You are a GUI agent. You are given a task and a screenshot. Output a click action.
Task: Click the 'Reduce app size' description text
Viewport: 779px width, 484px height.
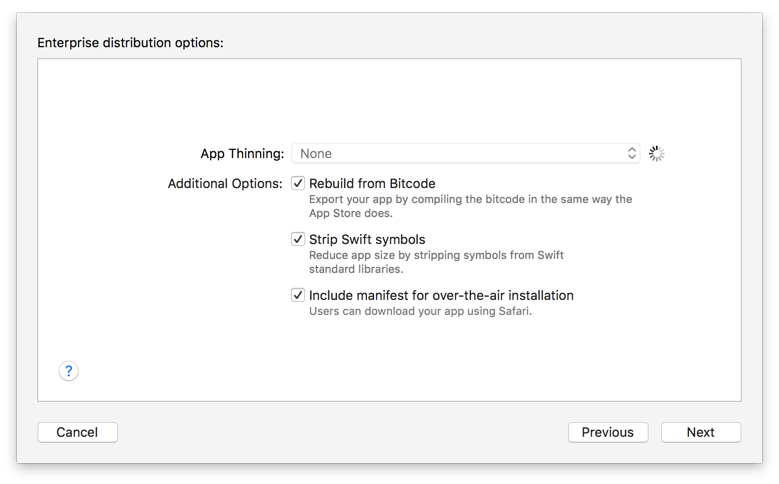[436, 255]
